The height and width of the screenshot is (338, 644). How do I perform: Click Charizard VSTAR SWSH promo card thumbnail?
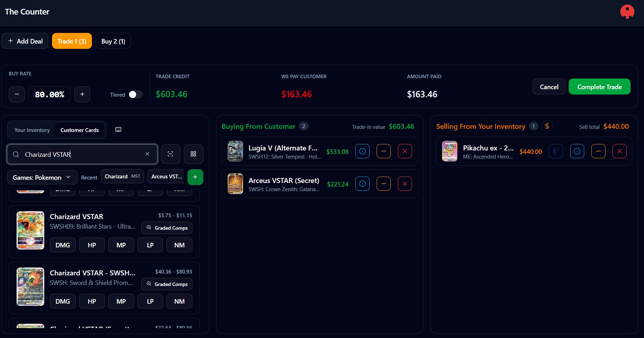(30, 287)
